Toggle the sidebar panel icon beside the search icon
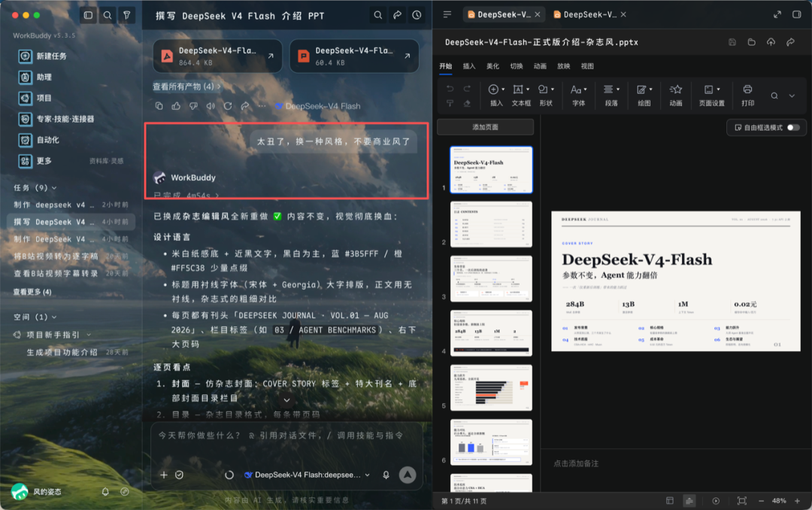Viewport: 812px width, 510px height. coord(88,15)
